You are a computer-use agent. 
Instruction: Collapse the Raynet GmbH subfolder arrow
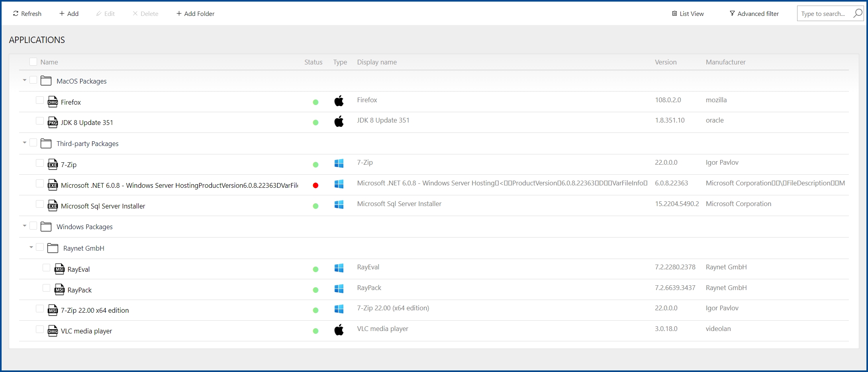click(x=31, y=247)
